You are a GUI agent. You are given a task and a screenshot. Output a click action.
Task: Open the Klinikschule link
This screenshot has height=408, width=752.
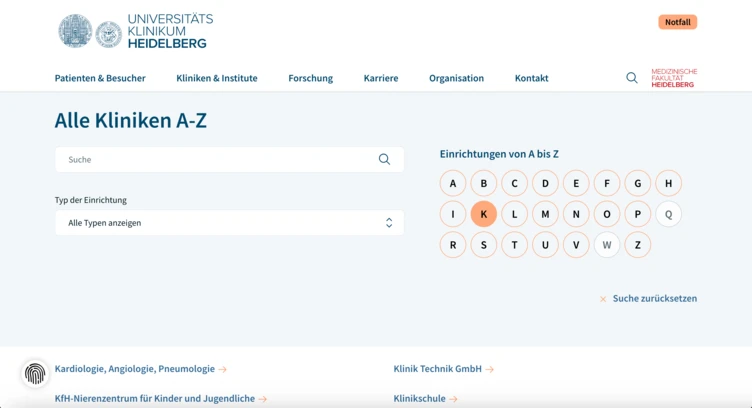point(419,398)
